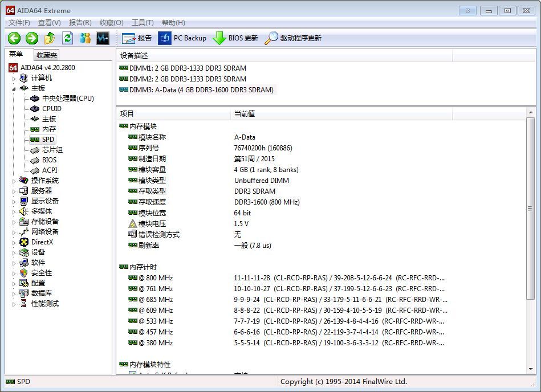
Task: Switch to the 菜单 tab
Action: tap(16, 54)
